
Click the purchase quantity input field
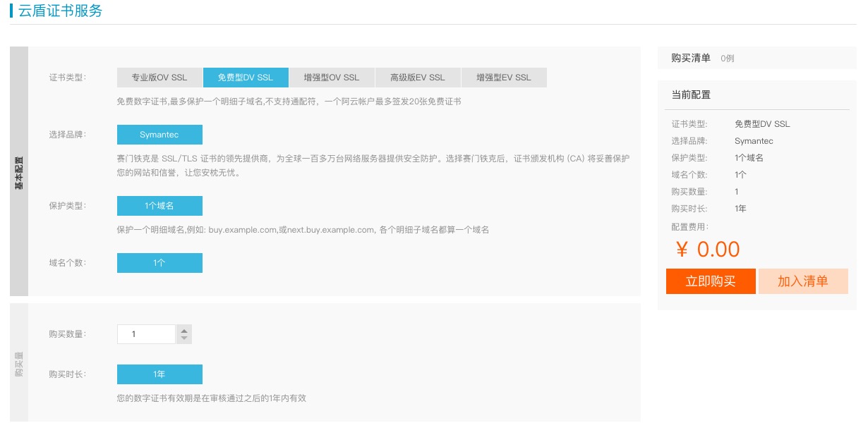(x=146, y=333)
